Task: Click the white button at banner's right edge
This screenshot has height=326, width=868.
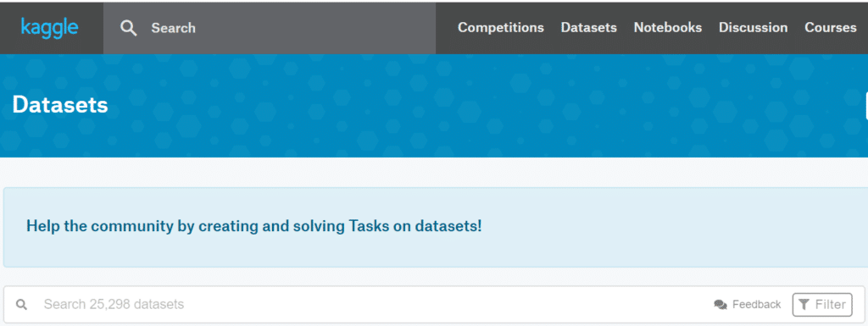Action: (x=865, y=106)
